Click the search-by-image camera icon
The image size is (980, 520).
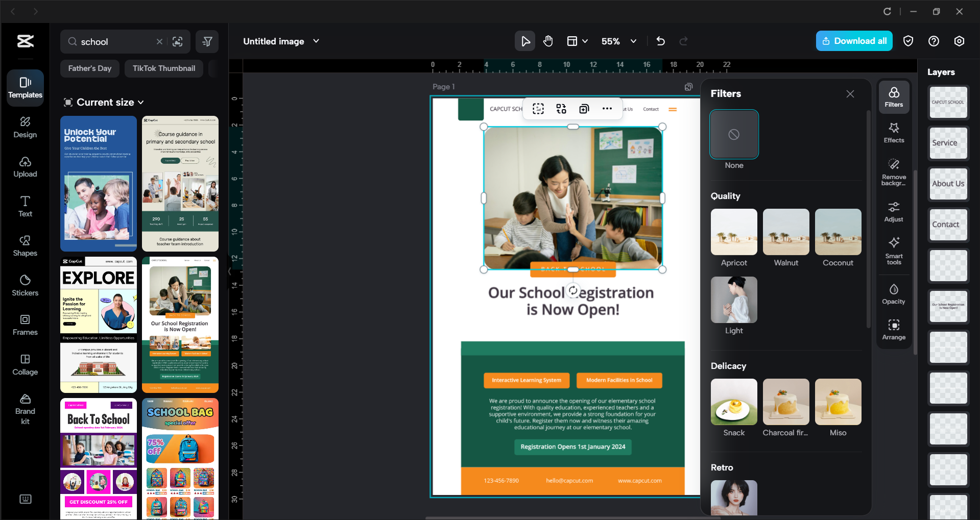(x=178, y=41)
